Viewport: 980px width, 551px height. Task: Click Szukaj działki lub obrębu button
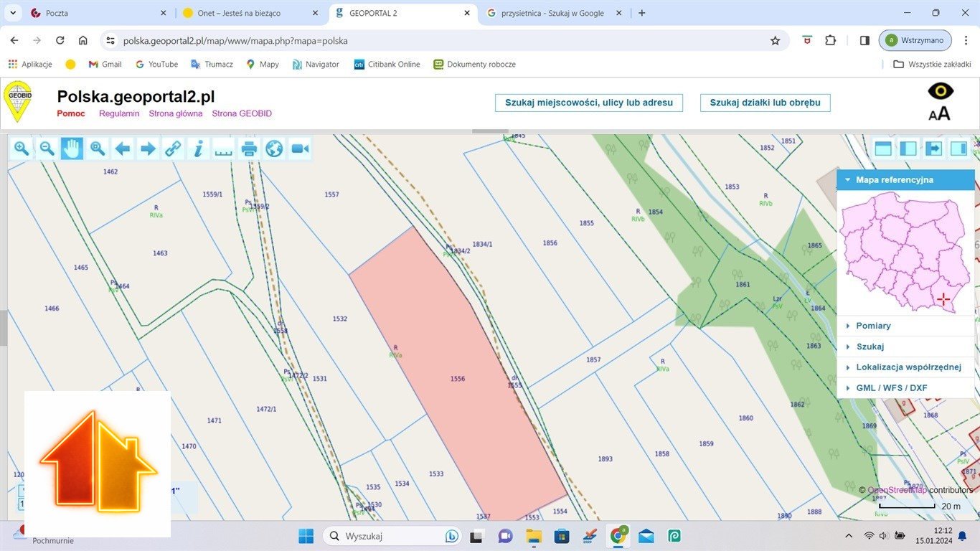[765, 103]
